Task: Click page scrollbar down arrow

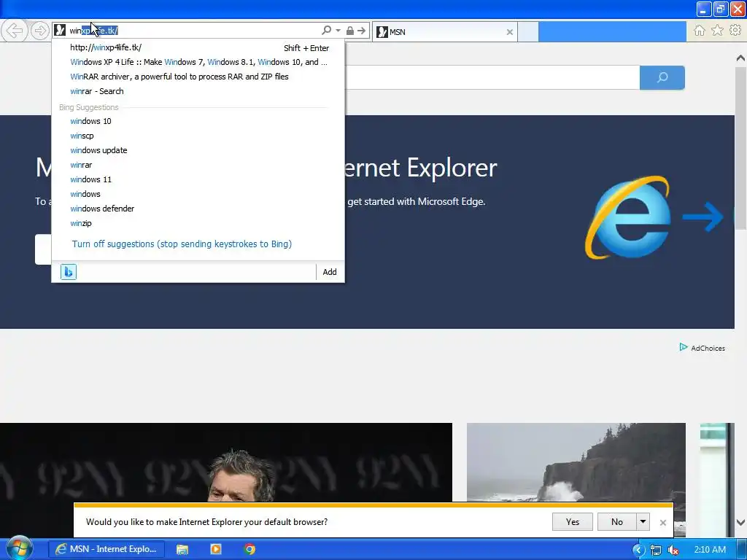Action: pyautogui.click(x=740, y=523)
